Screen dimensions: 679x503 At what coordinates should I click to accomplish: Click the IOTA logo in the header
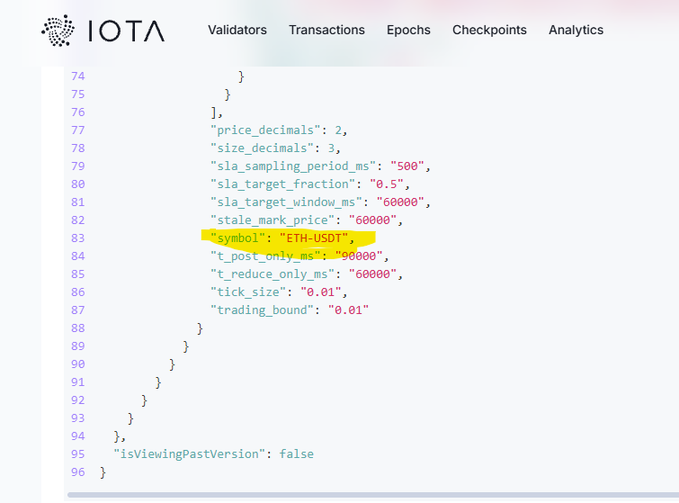[103, 30]
